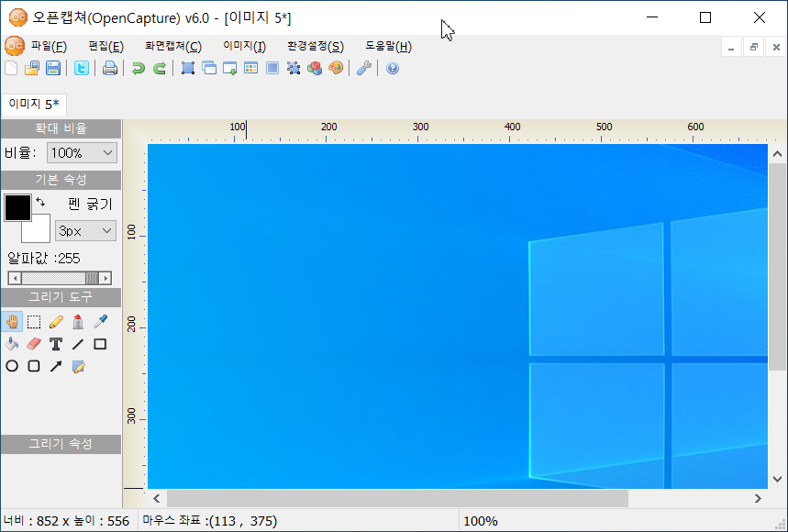788x532 pixels.
Task: Switch to the 이미지 5* tab
Action: tap(34, 104)
